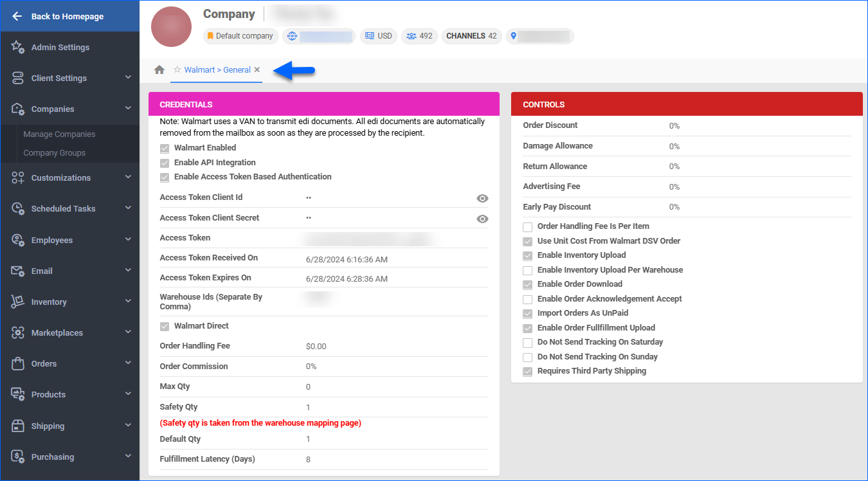868x481 pixels.
Task: Enable Inventory Upload Per Warehouse checkbox
Action: (x=528, y=271)
